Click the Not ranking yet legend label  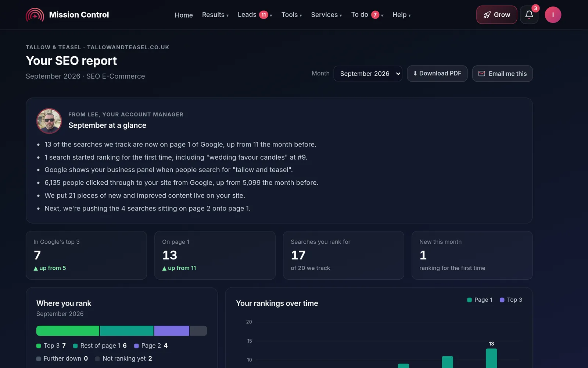123,358
